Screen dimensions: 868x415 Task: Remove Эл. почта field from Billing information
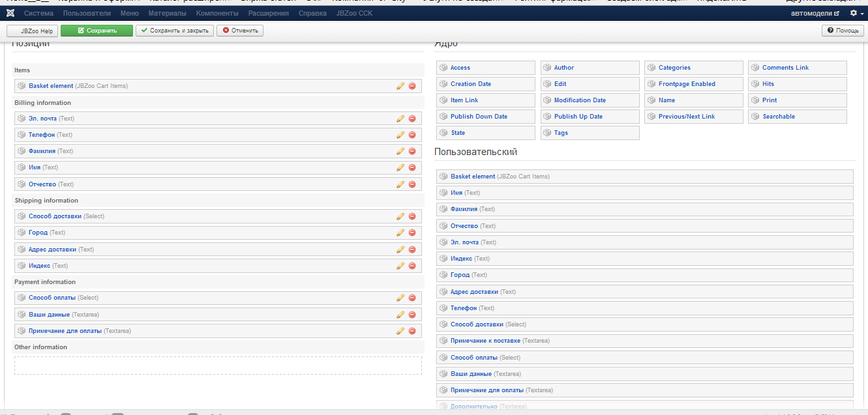tap(412, 119)
